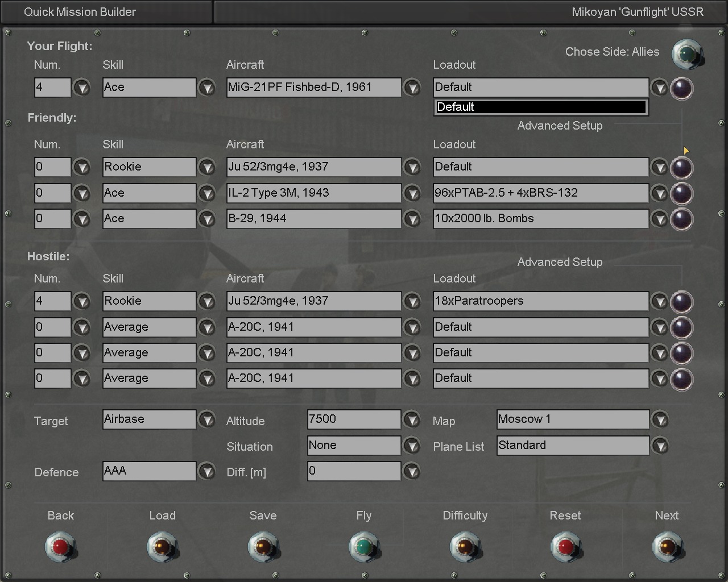Viewport: 728px width, 582px height.
Task: Open loadout arrow on Friendly Ju 52 row
Action: point(659,168)
